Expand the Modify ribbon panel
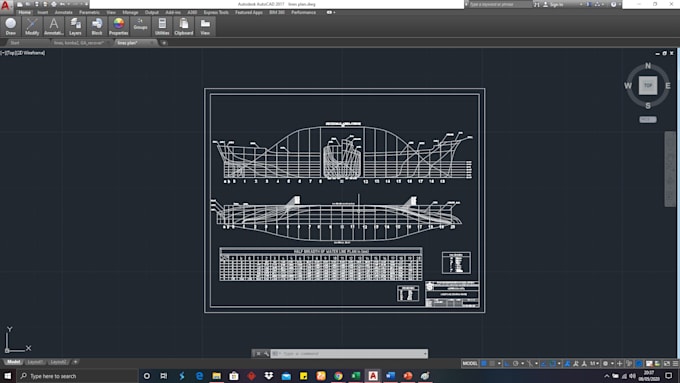 (32, 26)
